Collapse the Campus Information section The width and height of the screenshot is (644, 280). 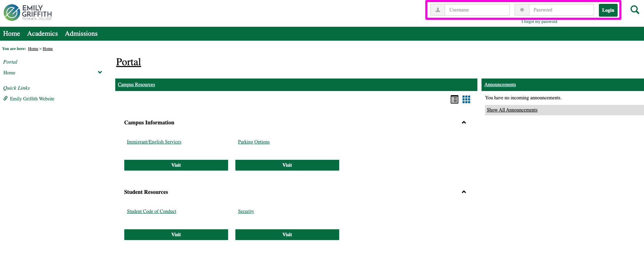click(463, 123)
